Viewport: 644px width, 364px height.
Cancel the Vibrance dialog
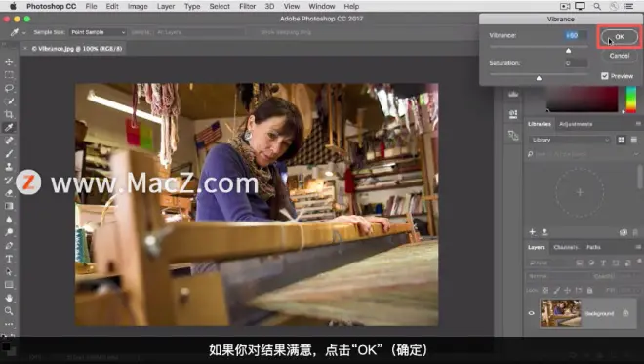coord(620,56)
